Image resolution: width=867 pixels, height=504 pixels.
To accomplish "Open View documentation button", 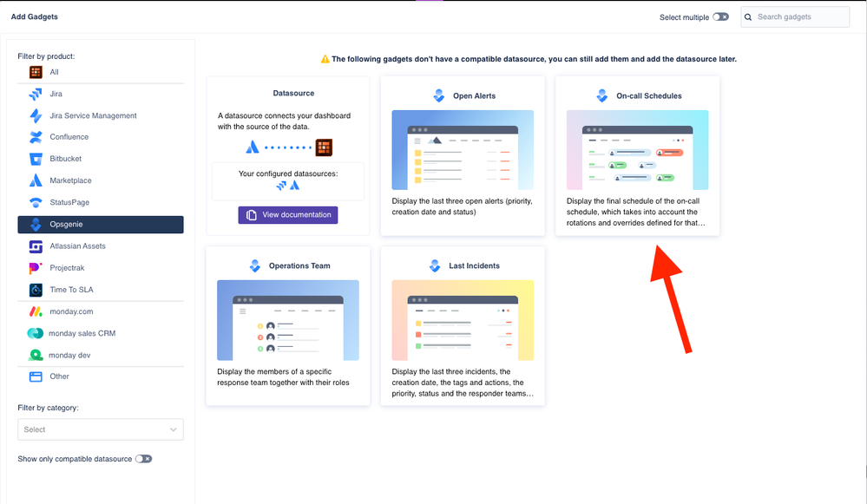I will (288, 215).
